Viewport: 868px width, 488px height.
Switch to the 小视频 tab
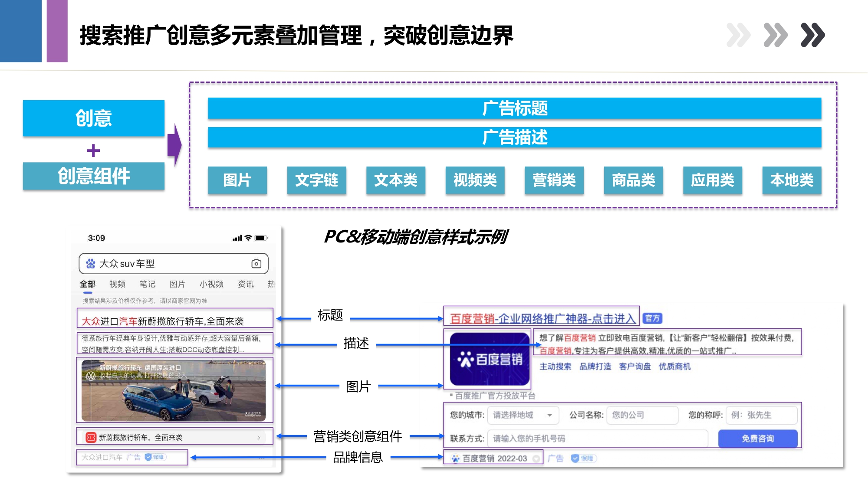(211, 284)
